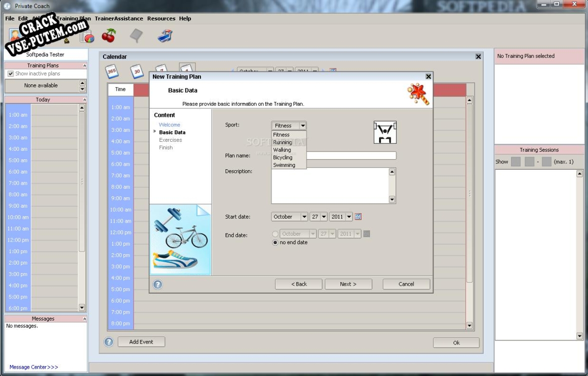The height and width of the screenshot is (376, 588).
Task: Open the Resources menu
Action: tap(161, 18)
